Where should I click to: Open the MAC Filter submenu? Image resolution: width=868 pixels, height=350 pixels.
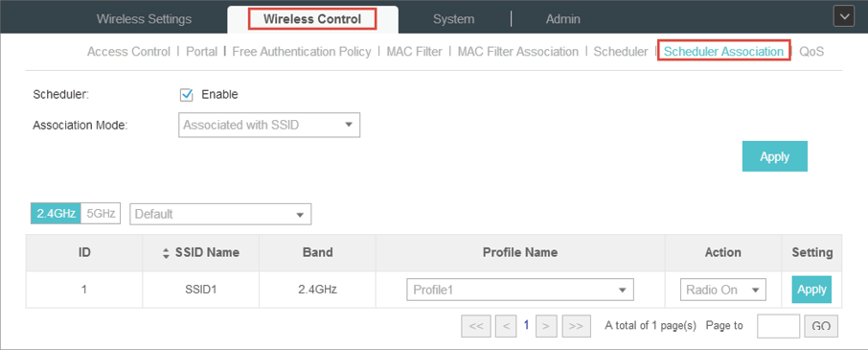[414, 52]
